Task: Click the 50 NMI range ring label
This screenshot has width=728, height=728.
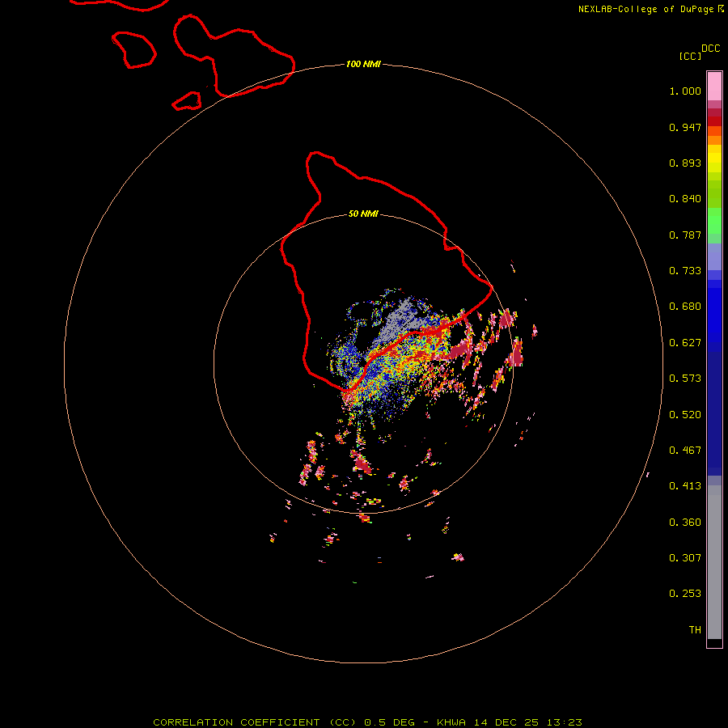Action: point(363,214)
